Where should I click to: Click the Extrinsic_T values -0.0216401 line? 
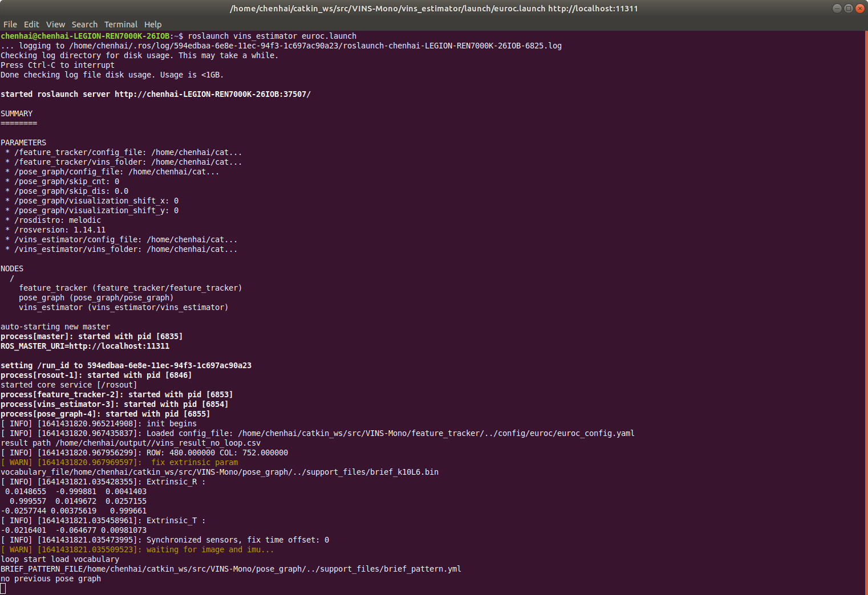(74, 530)
